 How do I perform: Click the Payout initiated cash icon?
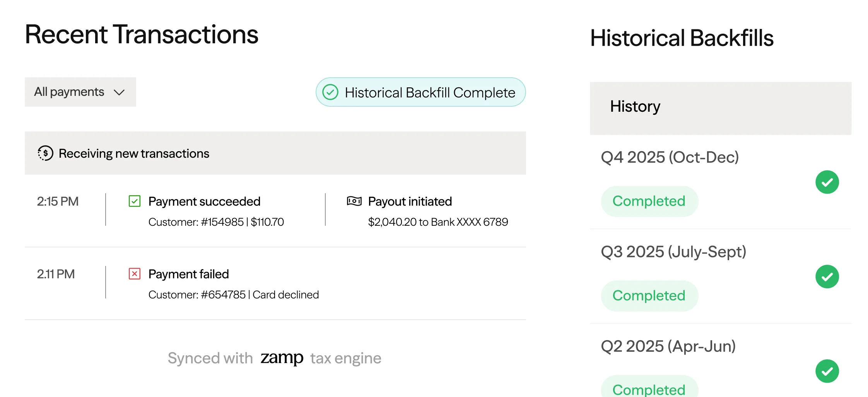point(354,201)
